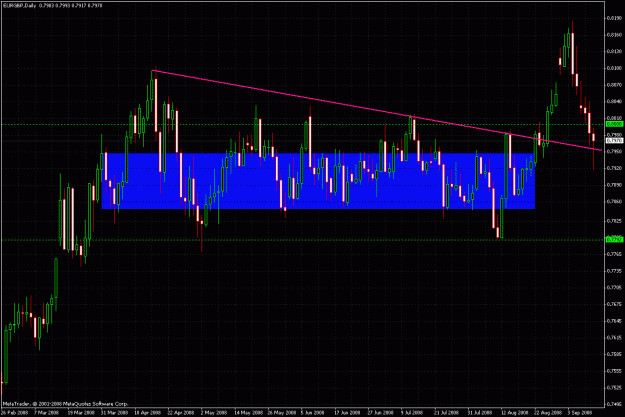Click the 26 May 2008 date label
Screen dimensions: 625x417
(x=282, y=413)
